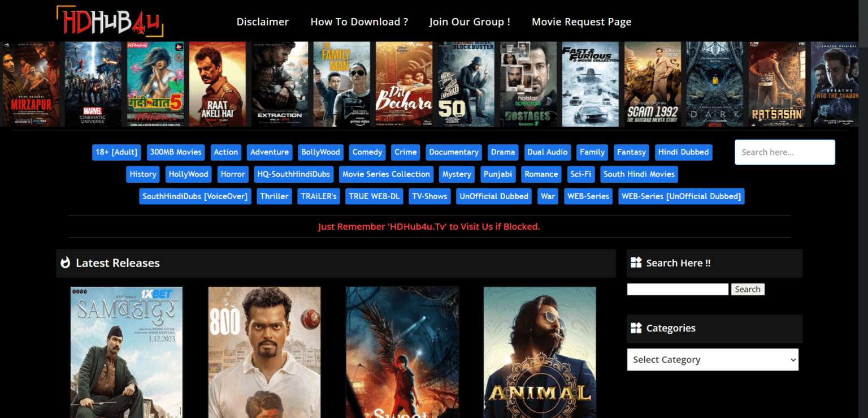Screen dimensions: 868x418
Task: Select the Extraction poster in the banner
Action: [280, 84]
